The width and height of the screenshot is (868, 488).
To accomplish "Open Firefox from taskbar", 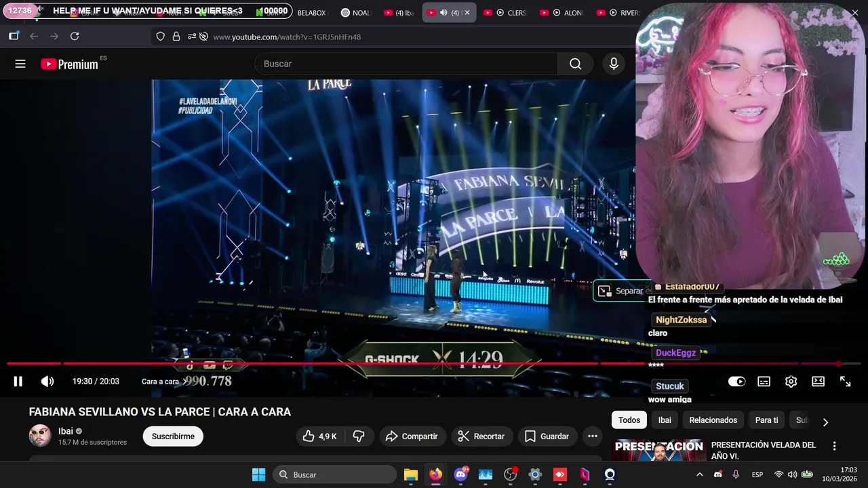I will [435, 474].
